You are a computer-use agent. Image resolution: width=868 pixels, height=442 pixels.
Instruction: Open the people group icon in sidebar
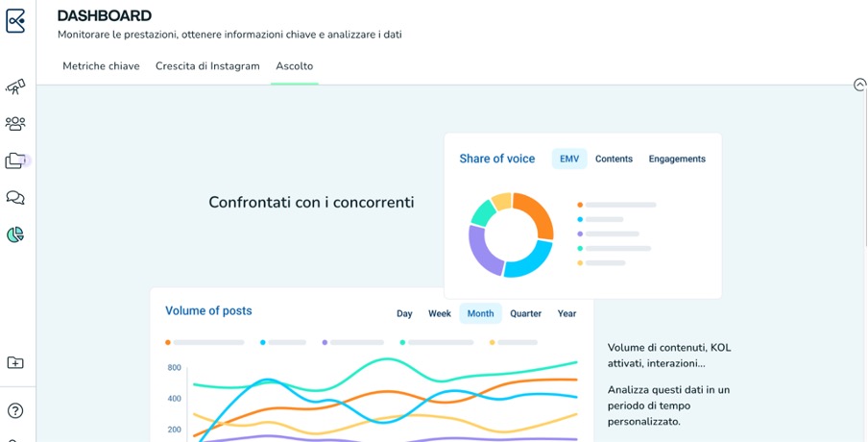point(15,124)
